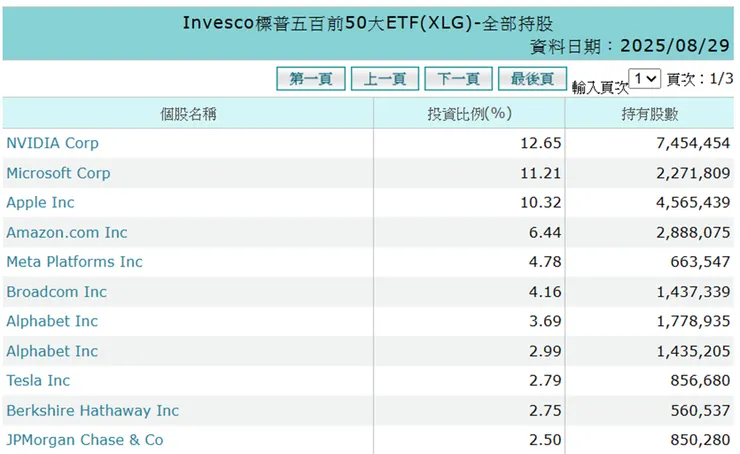Open the Amazon.com Inc link

(x=67, y=233)
